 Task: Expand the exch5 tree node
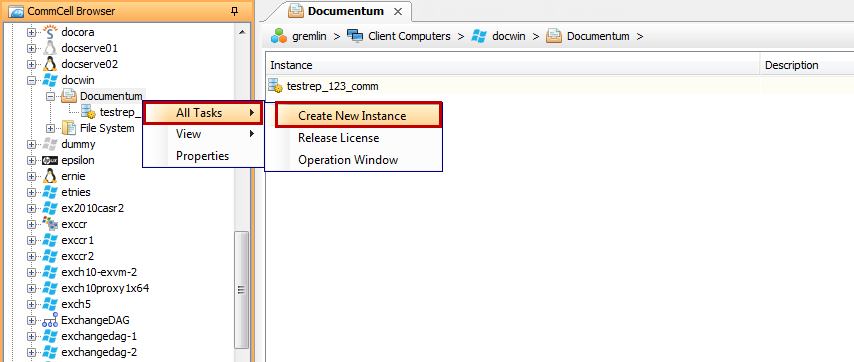pyautogui.click(x=32, y=304)
